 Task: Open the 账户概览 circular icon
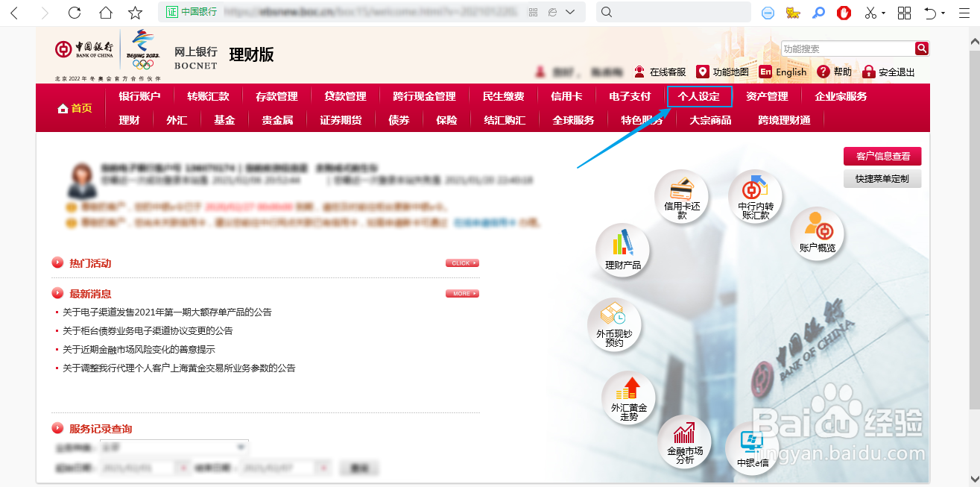tap(817, 233)
